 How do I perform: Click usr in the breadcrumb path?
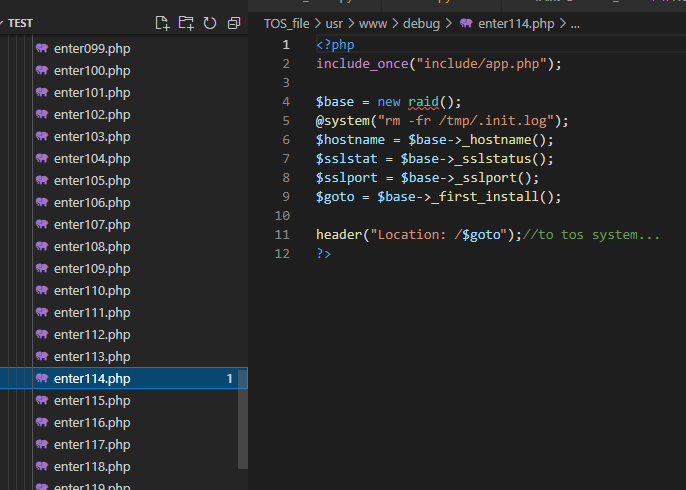(x=334, y=24)
